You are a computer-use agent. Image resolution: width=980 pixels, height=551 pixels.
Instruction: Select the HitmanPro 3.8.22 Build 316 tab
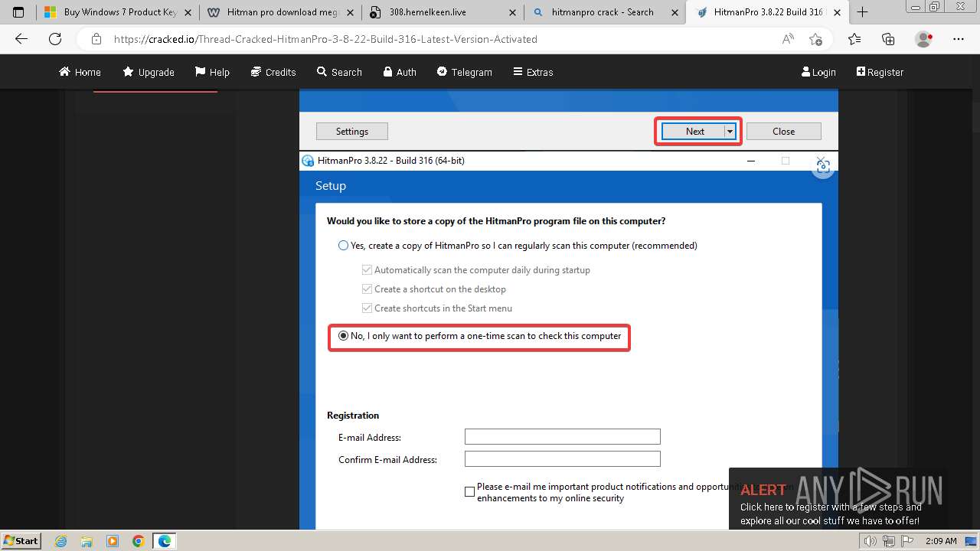click(767, 12)
